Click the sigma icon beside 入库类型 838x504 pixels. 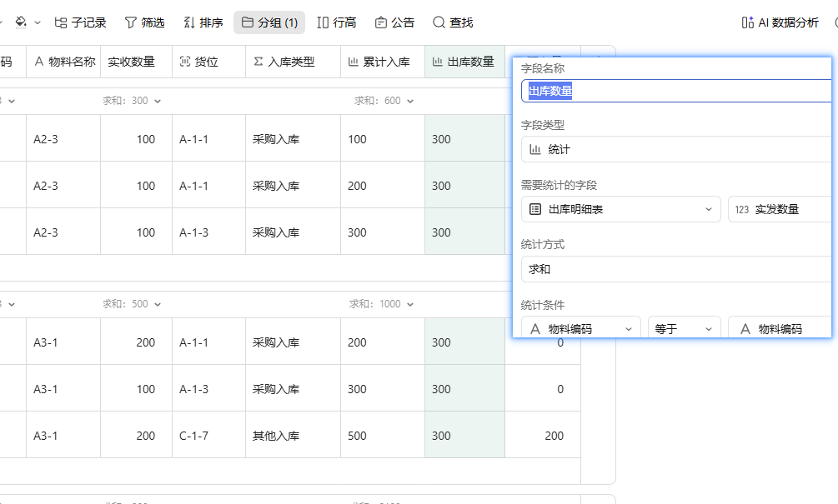[258, 62]
